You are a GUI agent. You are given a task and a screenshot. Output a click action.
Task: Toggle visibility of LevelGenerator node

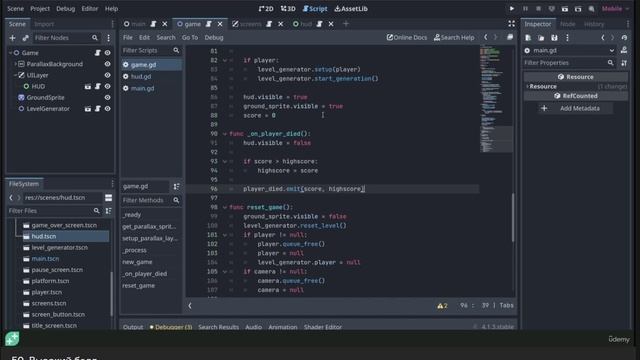pyautogui.click(x=107, y=109)
